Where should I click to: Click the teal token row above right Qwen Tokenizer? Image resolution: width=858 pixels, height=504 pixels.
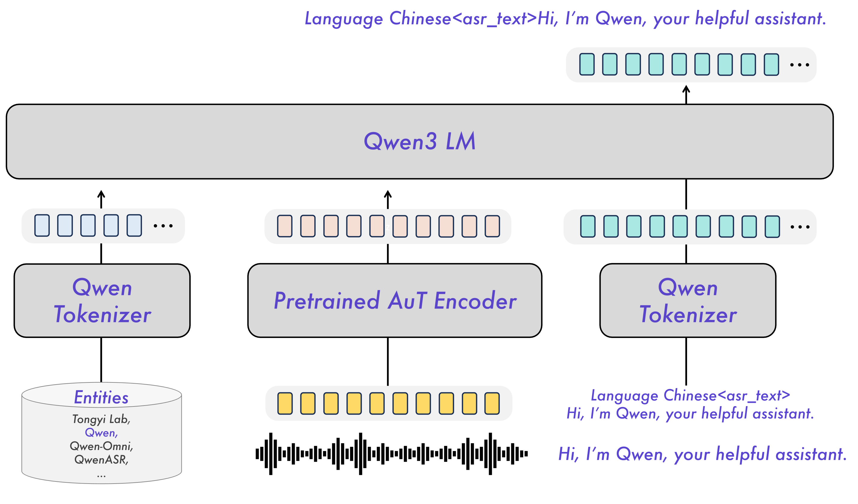tap(690, 227)
